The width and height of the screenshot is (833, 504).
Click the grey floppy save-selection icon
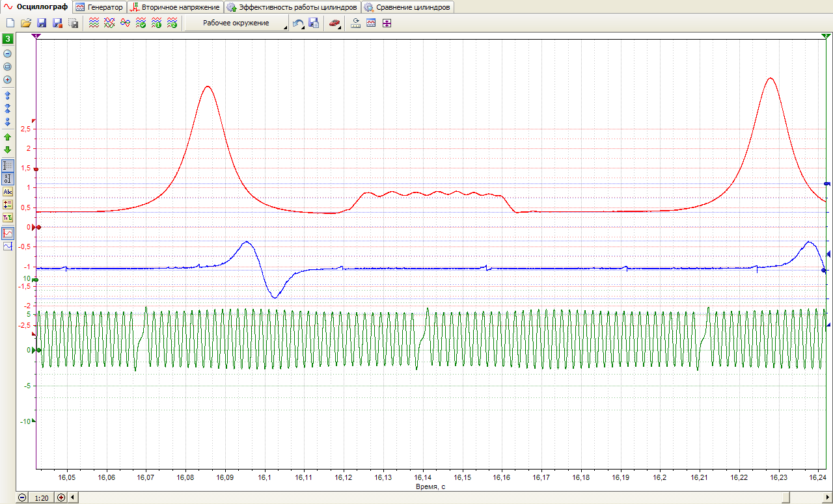coord(74,23)
